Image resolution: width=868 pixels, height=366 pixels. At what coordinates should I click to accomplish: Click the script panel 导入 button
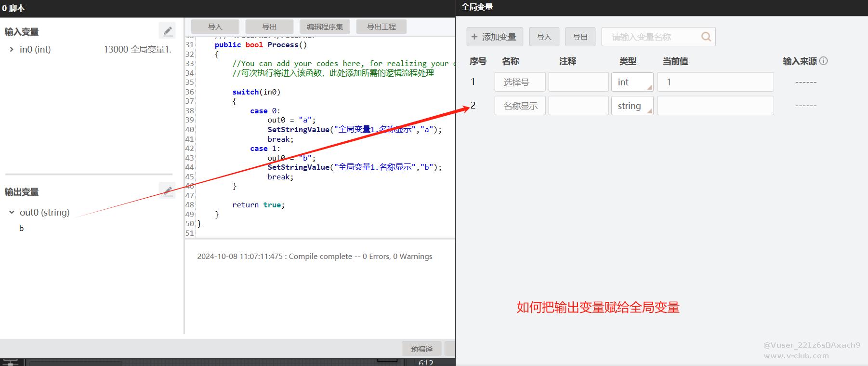215,27
